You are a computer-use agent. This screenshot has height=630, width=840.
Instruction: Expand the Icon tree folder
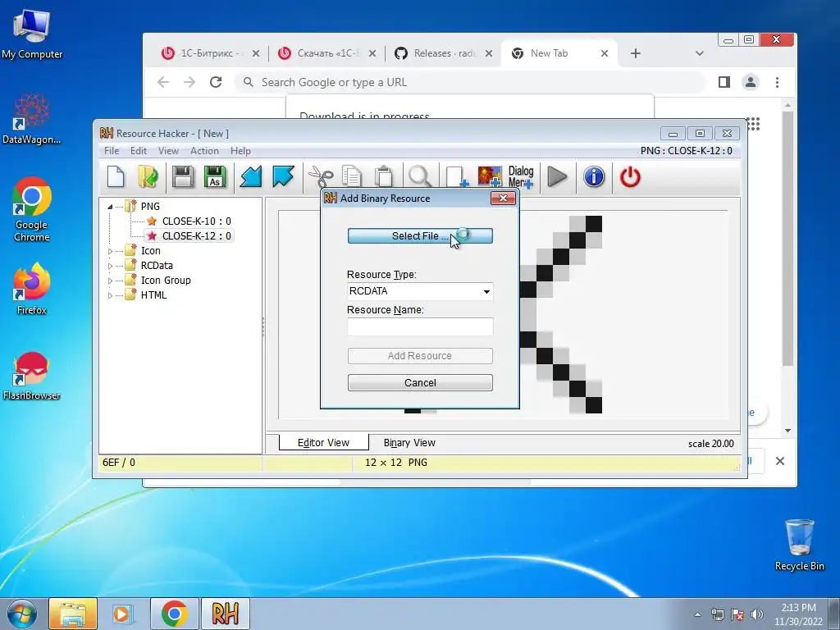coord(110,251)
